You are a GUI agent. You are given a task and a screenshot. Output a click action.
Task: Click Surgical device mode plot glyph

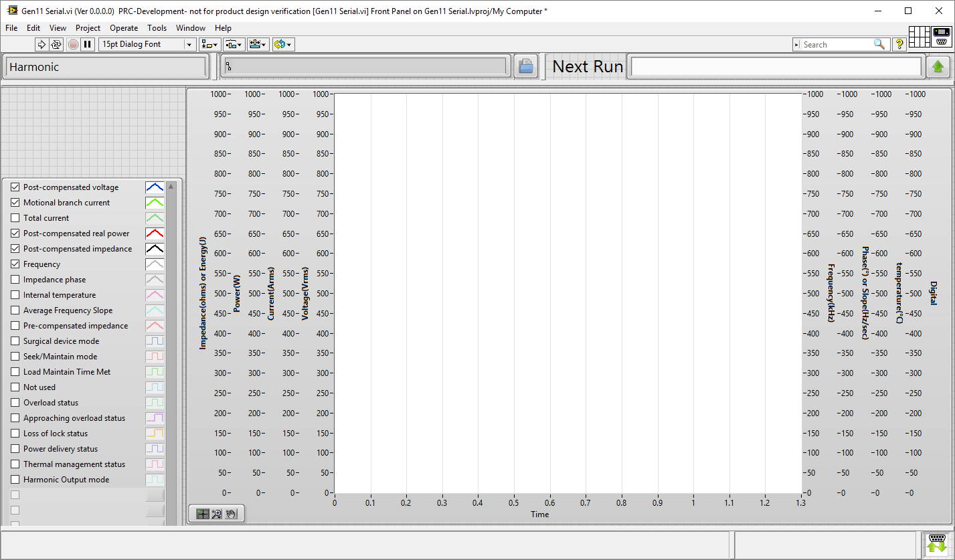click(155, 341)
